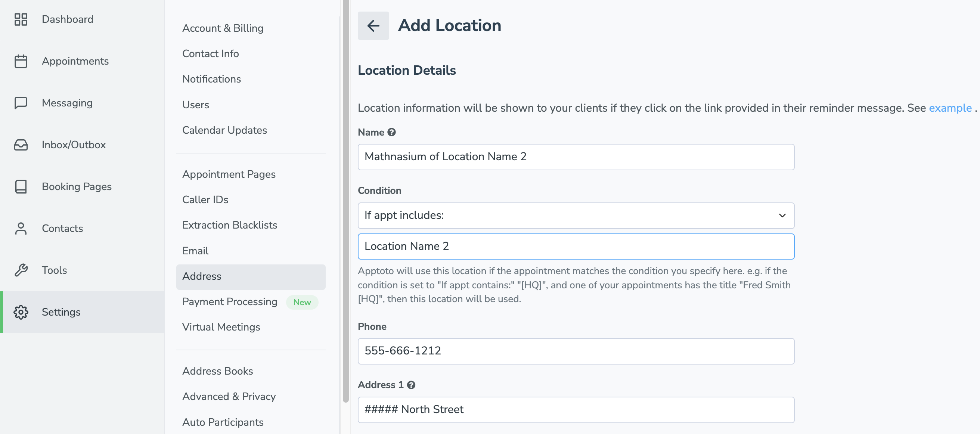Click the Add Location page title
The height and width of the screenshot is (434, 980).
point(449,25)
